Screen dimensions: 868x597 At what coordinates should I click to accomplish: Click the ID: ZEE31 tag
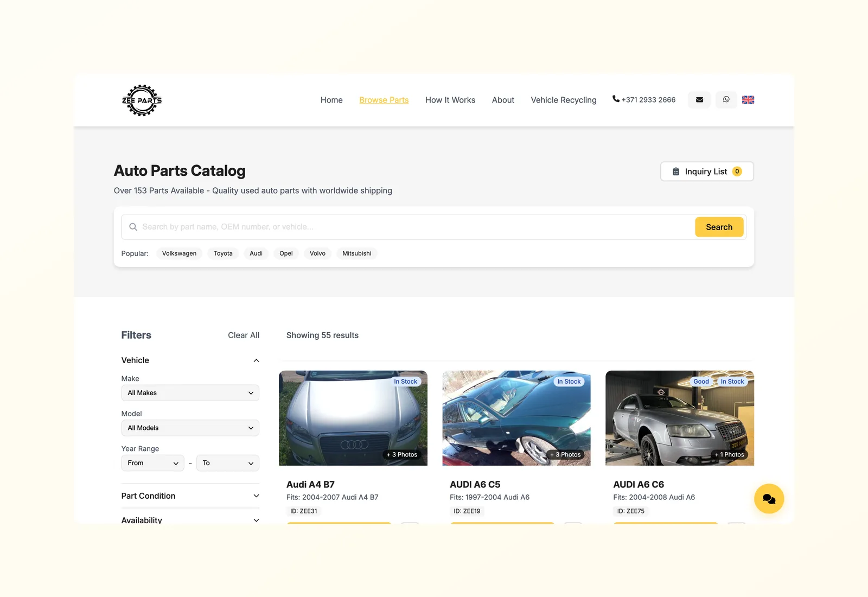pos(304,511)
